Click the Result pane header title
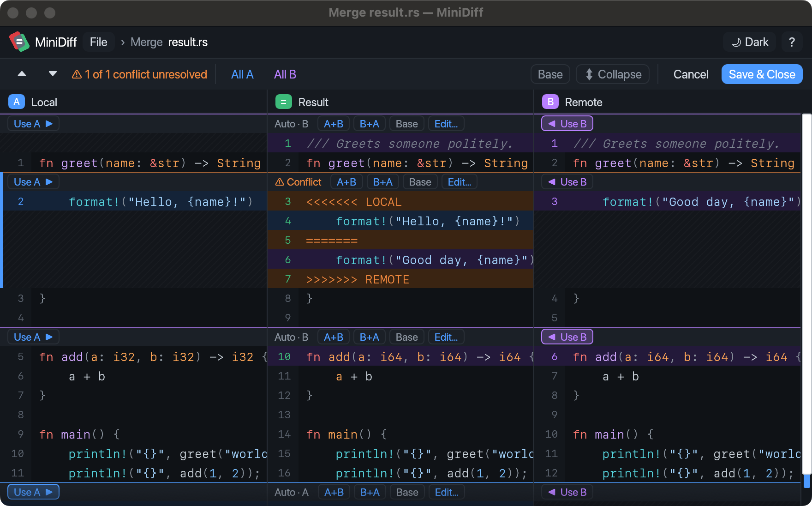This screenshot has height=506, width=812. pyautogui.click(x=313, y=102)
